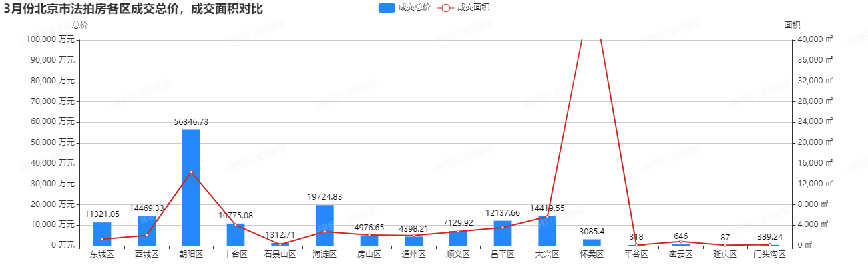Click the 100,000 万元 axis tick label

51,40
